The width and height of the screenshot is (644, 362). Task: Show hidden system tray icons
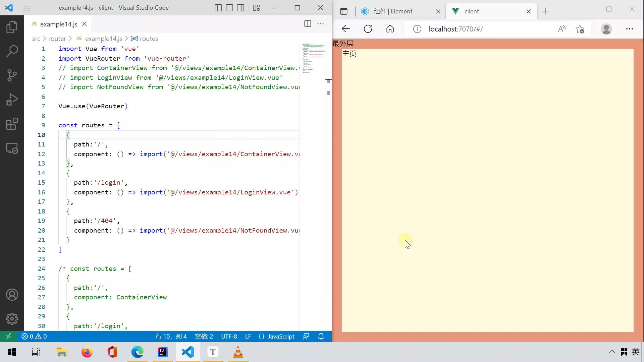[x=612, y=352]
